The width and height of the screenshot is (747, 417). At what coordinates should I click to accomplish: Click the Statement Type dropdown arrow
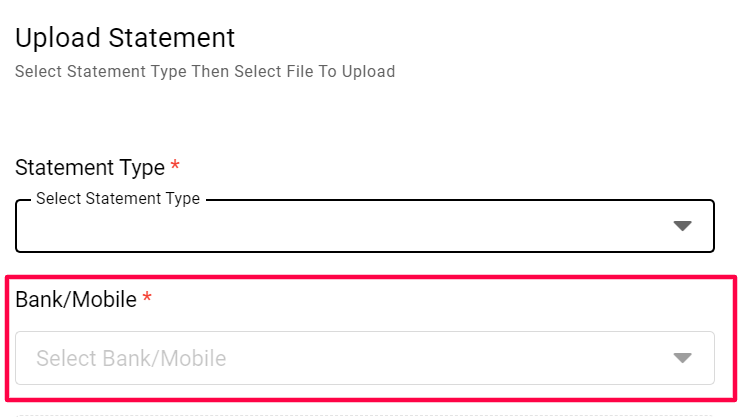point(682,226)
